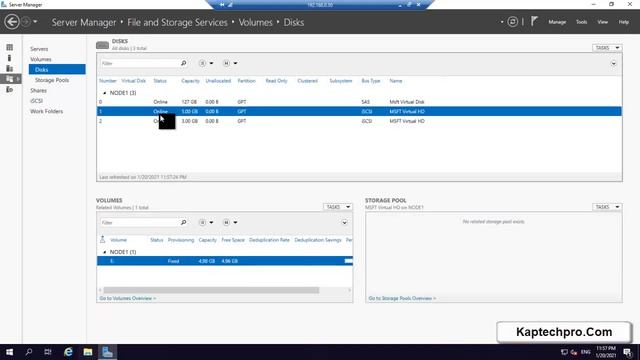Sort volumes by Provisioning column

181,240
